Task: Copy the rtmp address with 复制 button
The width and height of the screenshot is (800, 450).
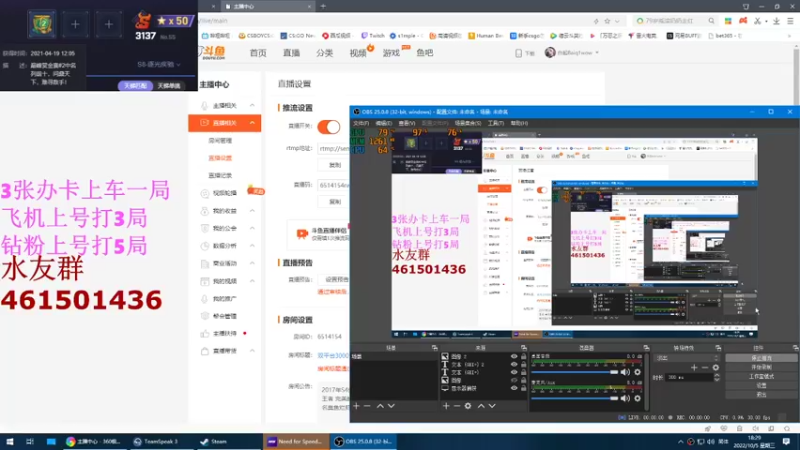Action: (x=335, y=165)
